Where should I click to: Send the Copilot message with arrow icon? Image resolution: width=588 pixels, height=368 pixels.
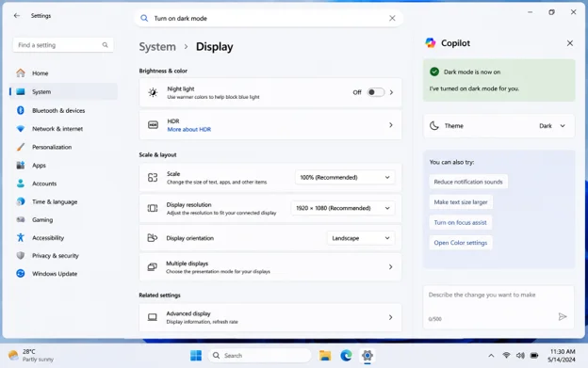563,317
